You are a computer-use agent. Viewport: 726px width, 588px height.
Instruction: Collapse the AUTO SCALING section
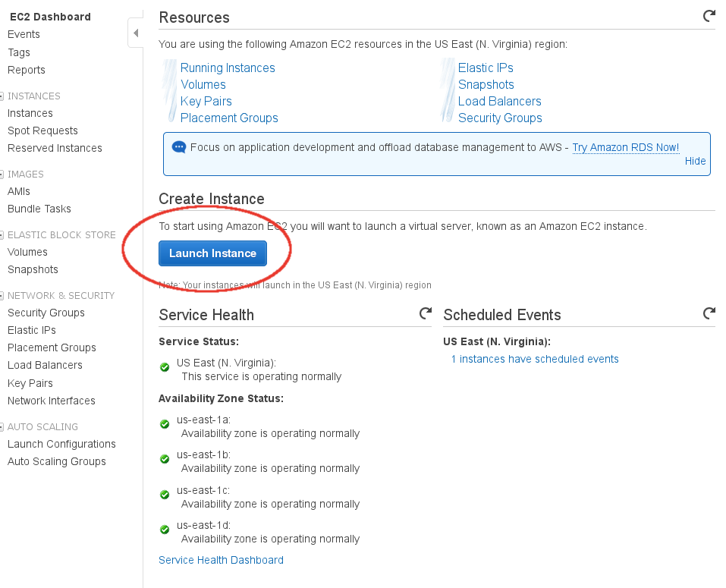pos(2,427)
